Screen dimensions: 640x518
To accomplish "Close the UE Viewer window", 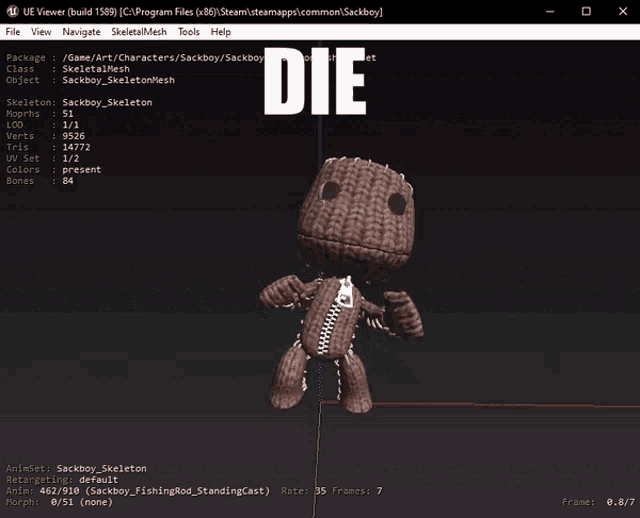I will (622, 11).
